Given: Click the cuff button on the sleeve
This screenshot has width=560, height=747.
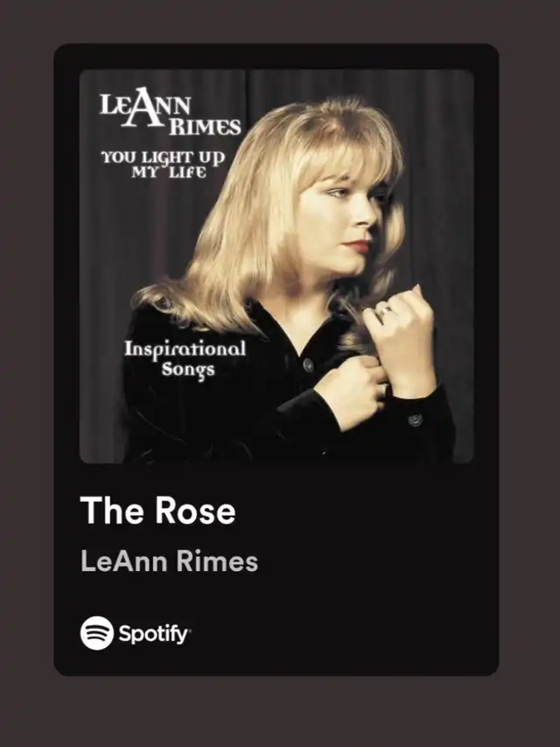Looking at the screenshot, I should tap(415, 419).
